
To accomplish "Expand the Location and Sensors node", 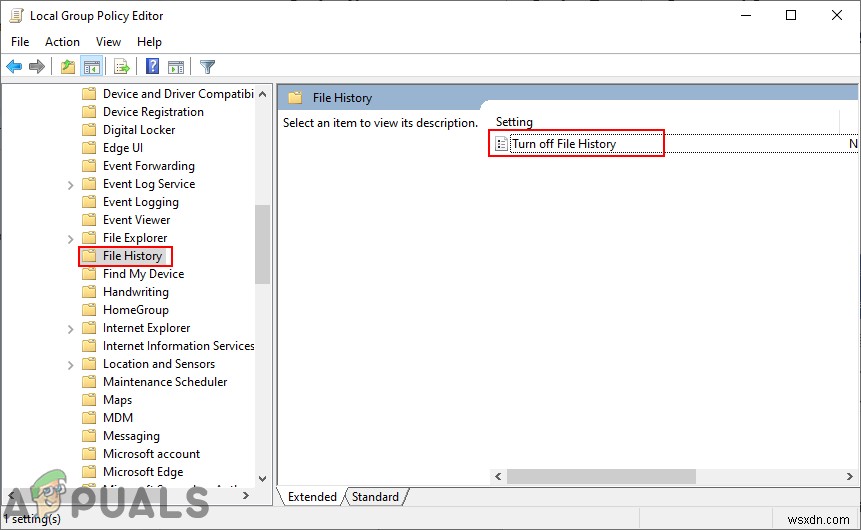I will [x=70, y=365].
